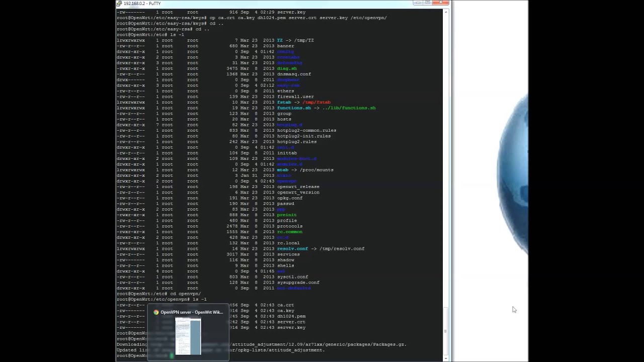This screenshot has height=362, width=644.
Task: Click the green 'diag.sh' file name
Action: coord(287,68)
